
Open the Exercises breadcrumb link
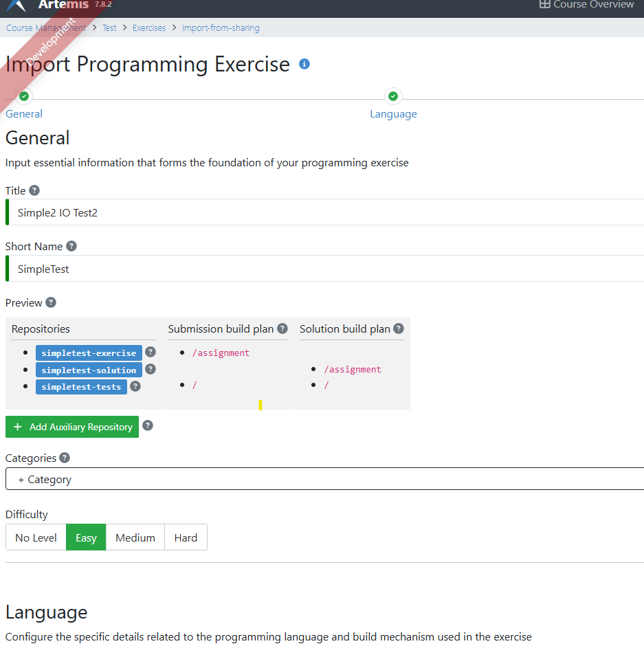[149, 28]
